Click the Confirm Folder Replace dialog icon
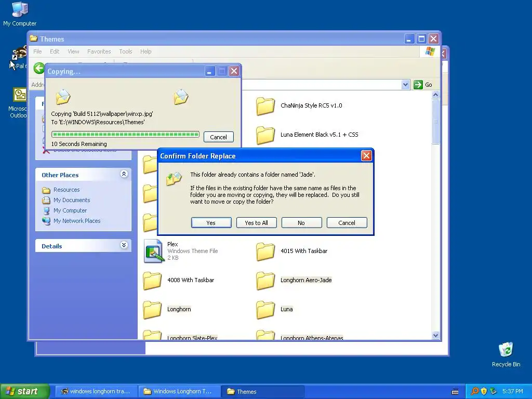This screenshot has height=399, width=532. click(174, 179)
